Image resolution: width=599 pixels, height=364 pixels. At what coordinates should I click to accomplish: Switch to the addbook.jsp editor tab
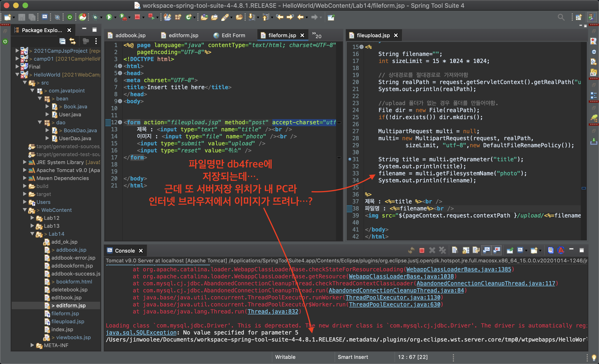coord(130,36)
